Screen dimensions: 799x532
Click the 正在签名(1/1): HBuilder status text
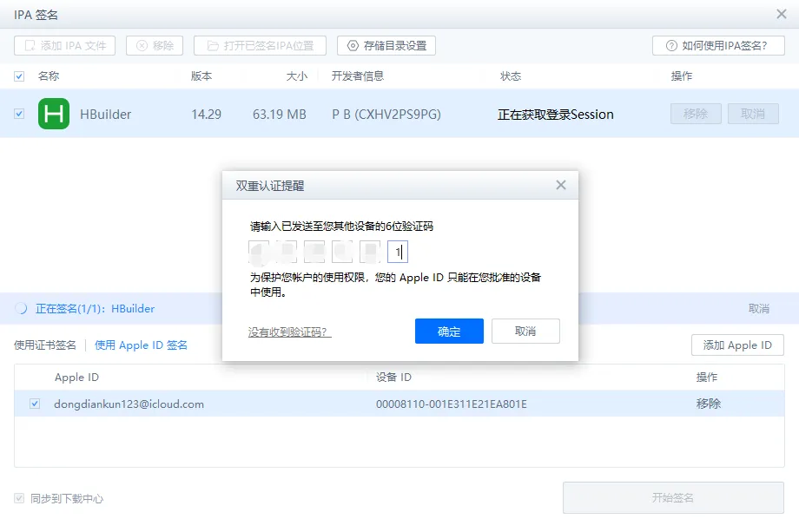[95, 308]
